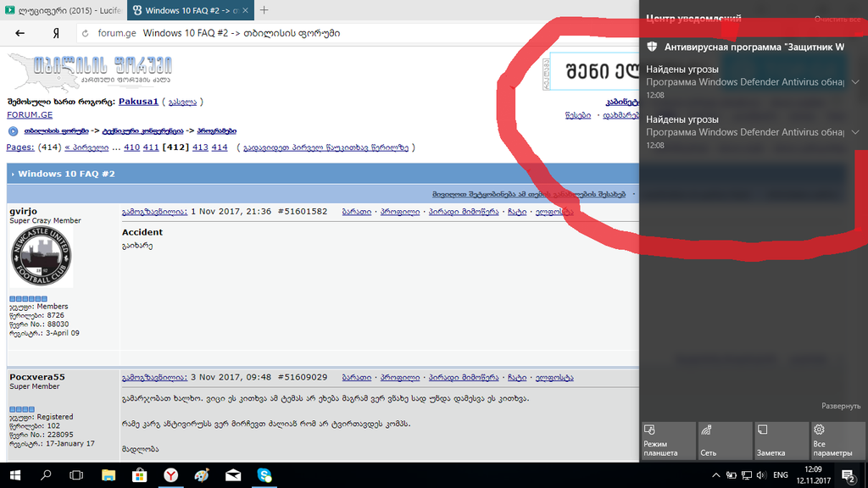Open Pocxvera55 user name

[37, 377]
